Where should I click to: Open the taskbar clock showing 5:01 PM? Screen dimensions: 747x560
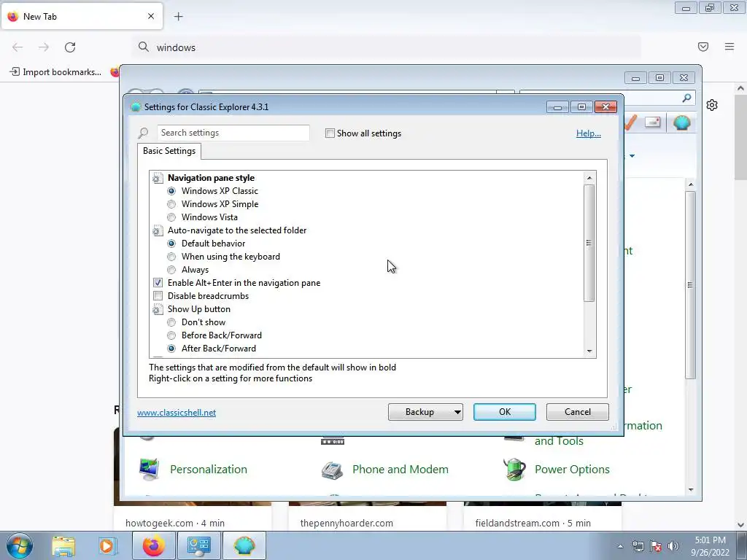[710, 546]
